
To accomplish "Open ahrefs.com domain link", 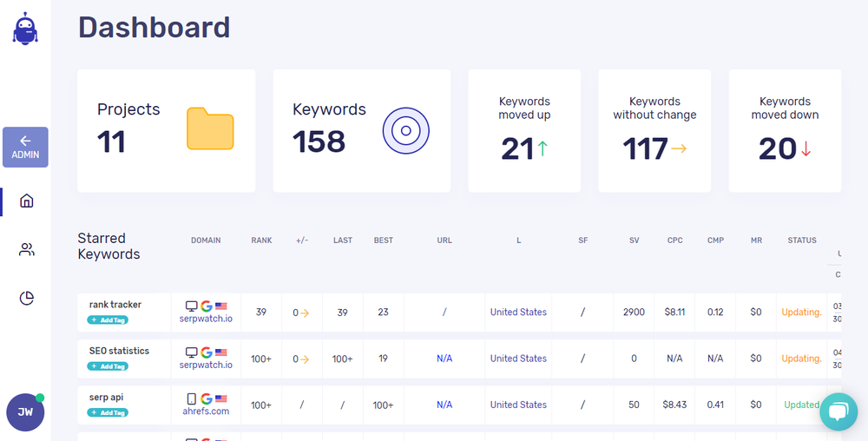I will pos(206,411).
